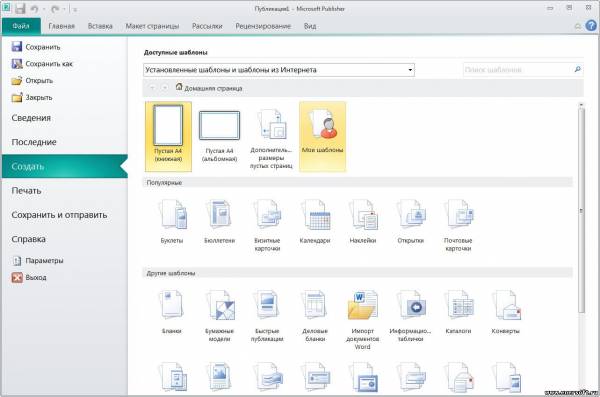The height and width of the screenshot is (397, 600).
Task: Click in the template search field
Action: point(517,70)
